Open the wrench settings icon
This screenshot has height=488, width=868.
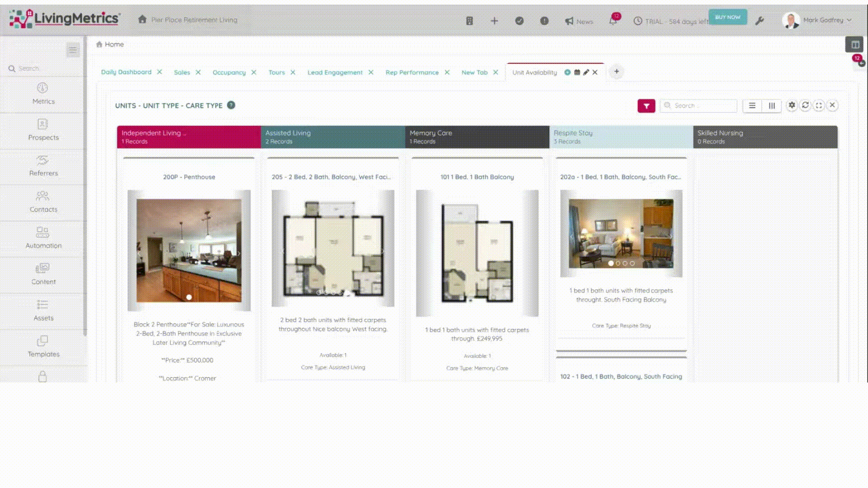pos(759,21)
